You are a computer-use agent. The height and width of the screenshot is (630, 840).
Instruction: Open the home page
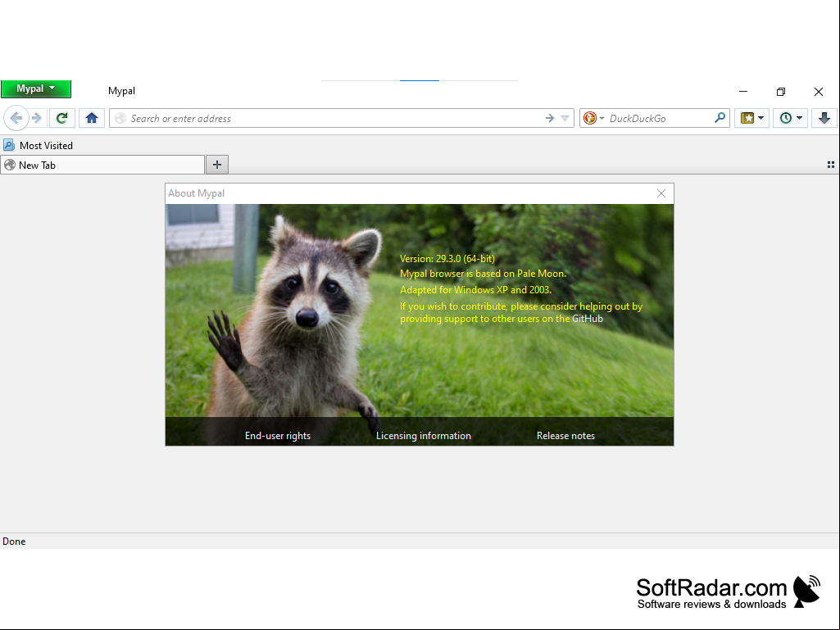92,118
